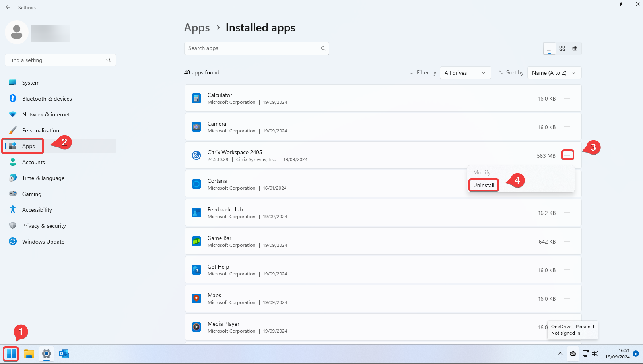
Task: Click the Apps breadcrumb link
Action: click(197, 27)
